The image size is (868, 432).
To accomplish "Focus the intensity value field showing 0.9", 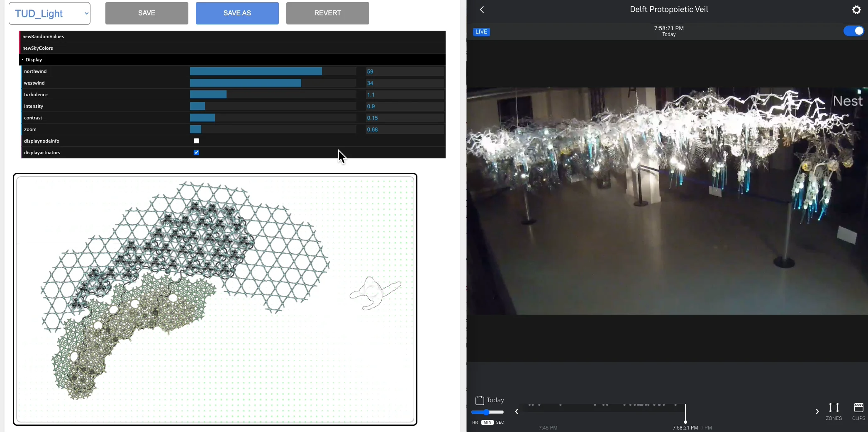I will point(405,106).
